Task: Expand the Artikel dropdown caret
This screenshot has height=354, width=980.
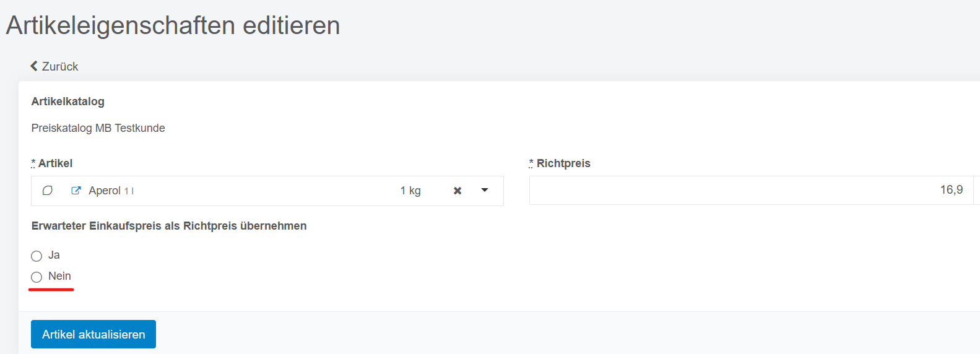Action: click(485, 190)
